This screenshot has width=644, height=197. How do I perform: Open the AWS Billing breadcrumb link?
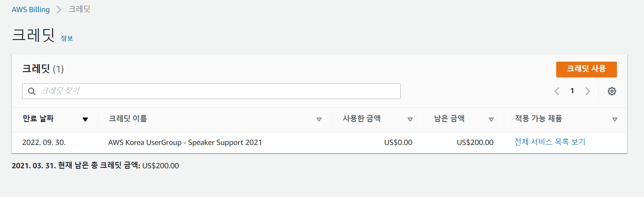[x=31, y=10]
